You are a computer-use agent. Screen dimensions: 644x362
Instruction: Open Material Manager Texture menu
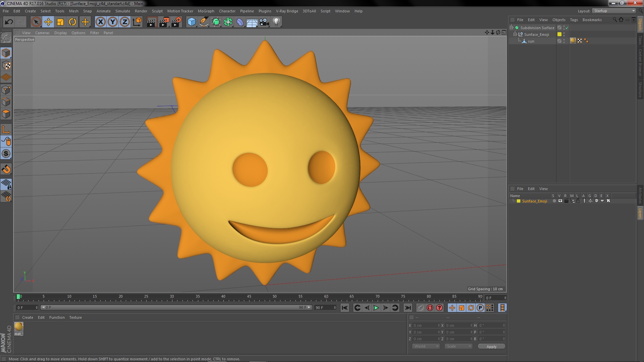(75, 317)
